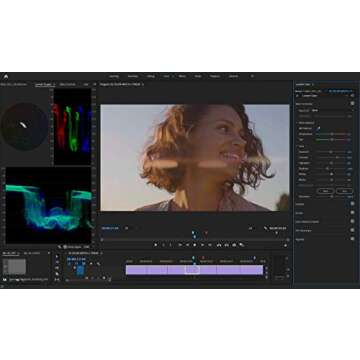Screen dimensions: 360x360
Task: Click the Extract button
Action: (227, 245)
